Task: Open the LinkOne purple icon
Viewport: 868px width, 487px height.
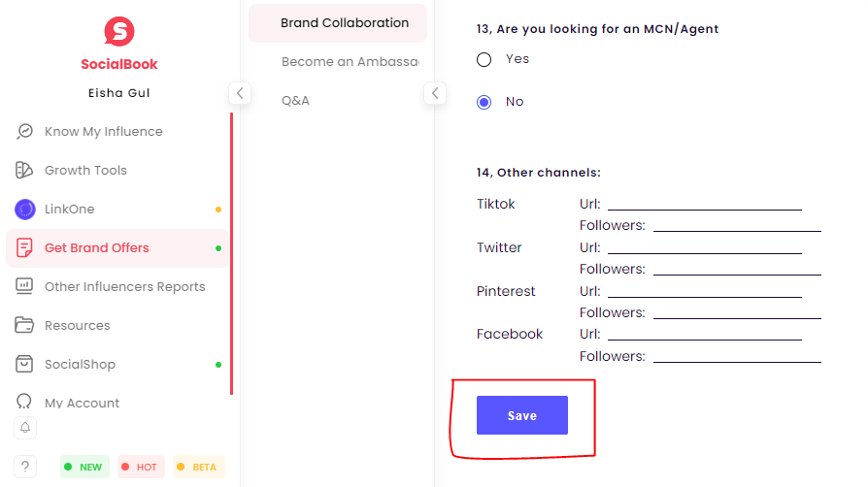Action: click(x=25, y=210)
